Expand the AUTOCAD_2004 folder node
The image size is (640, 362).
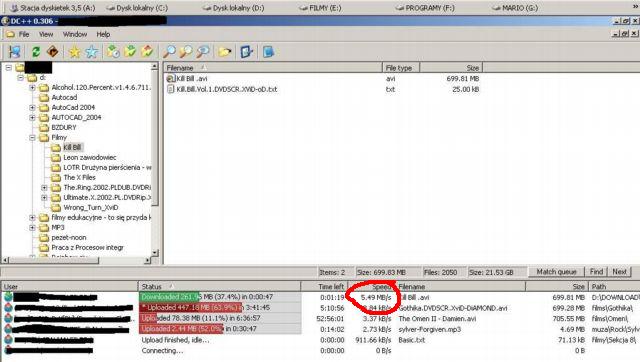(x=32, y=118)
